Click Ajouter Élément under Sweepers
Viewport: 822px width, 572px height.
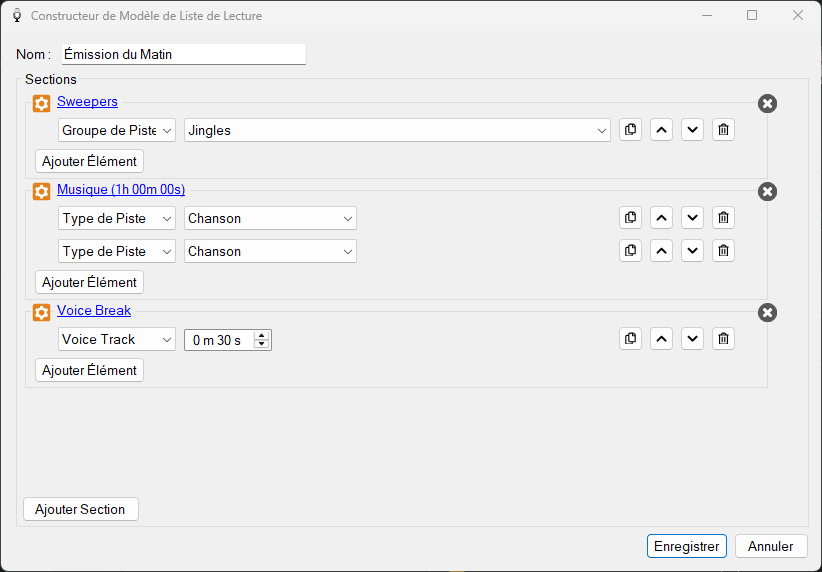coord(89,161)
